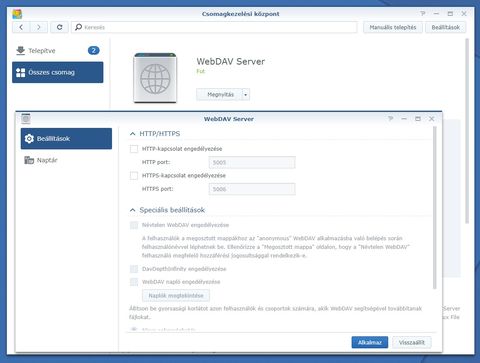Close the WebDAV Server window

point(432,119)
